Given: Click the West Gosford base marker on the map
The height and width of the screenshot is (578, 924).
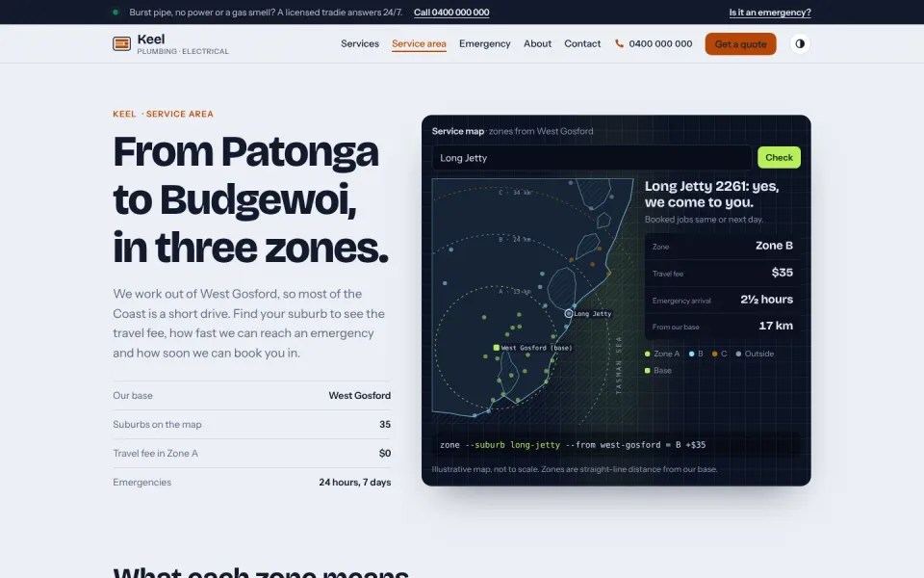Looking at the screenshot, I should tap(497, 348).
